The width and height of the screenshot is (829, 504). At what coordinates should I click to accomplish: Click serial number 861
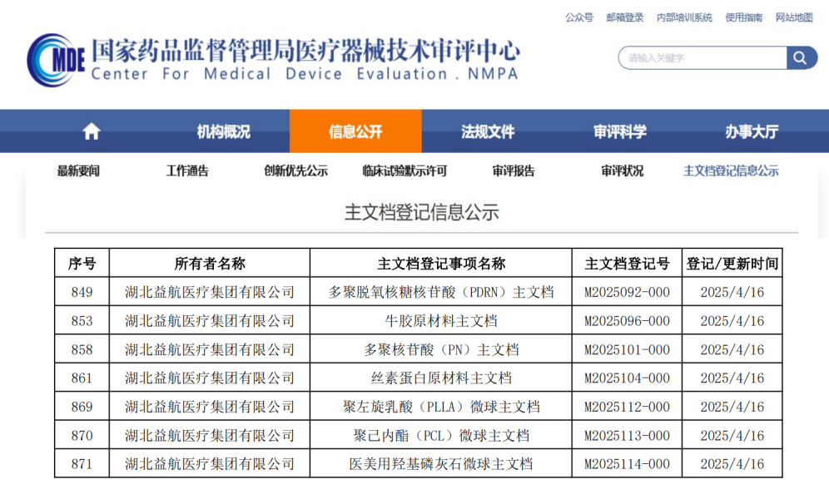pyautogui.click(x=82, y=378)
